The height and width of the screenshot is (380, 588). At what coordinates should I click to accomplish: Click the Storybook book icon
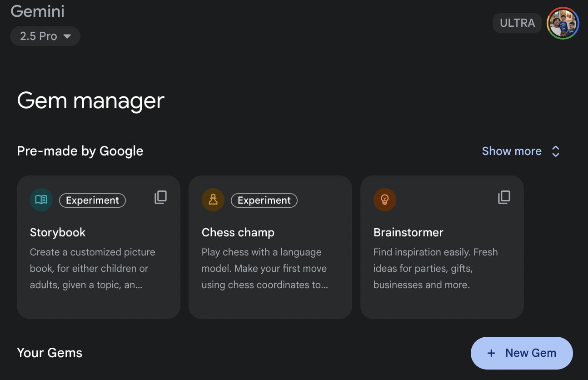tap(41, 200)
